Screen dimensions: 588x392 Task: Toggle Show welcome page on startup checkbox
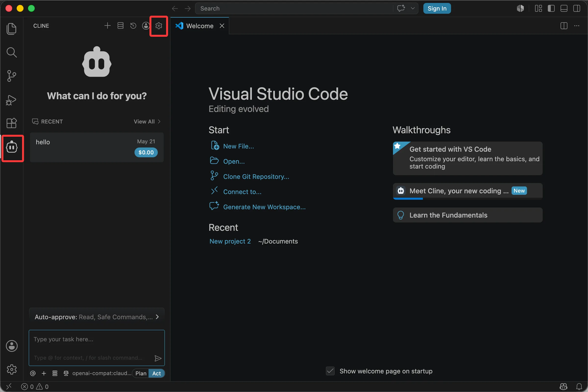330,371
